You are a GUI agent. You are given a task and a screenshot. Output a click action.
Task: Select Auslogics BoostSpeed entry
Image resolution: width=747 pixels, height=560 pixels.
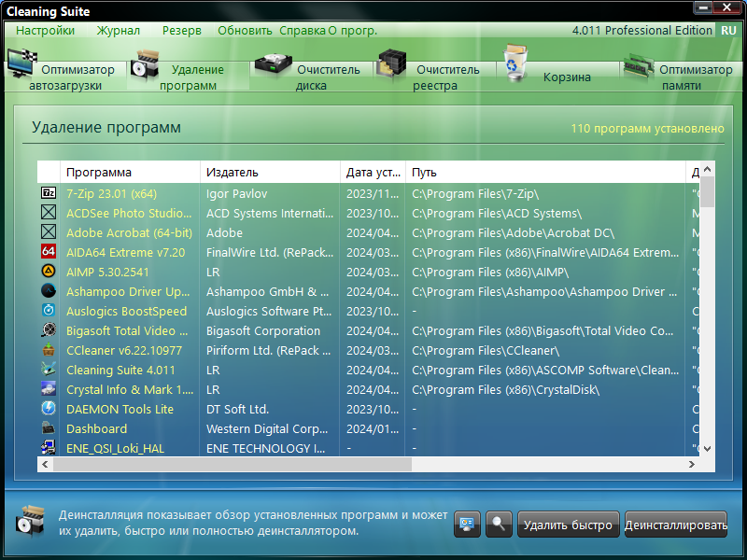point(126,311)
